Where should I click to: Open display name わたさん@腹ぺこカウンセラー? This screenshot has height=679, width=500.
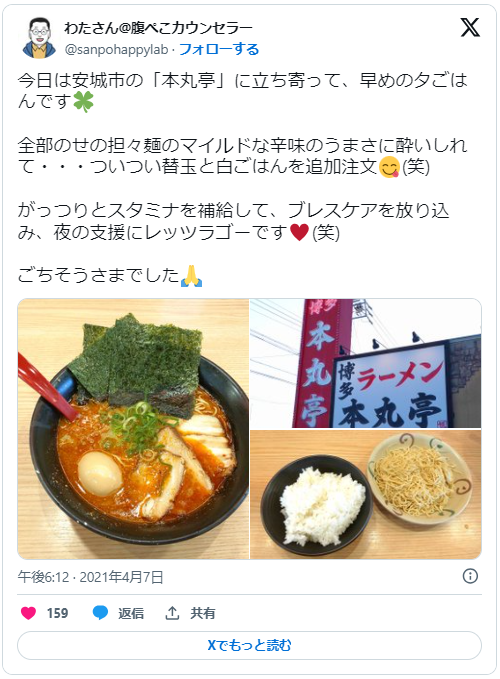pos(158,28)
